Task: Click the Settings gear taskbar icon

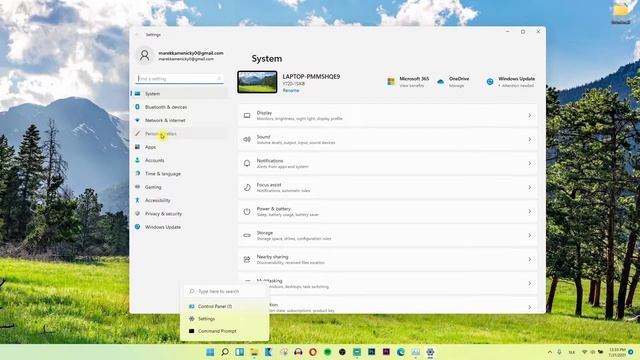Action: [430, 352]
